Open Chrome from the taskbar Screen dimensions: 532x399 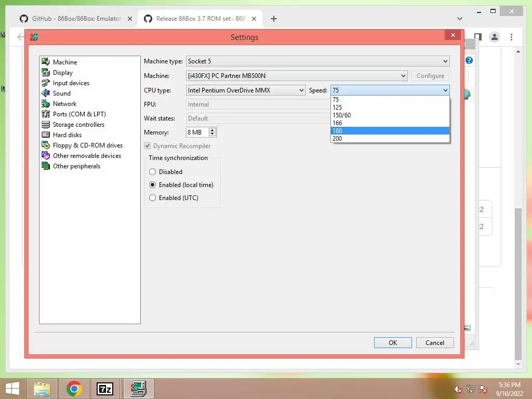pyautogui.click(x=74, y=389)
